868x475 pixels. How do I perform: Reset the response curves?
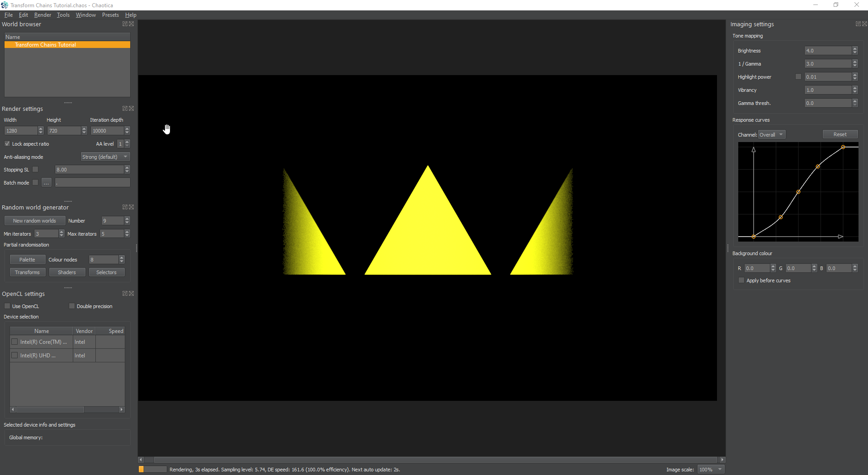840,134
